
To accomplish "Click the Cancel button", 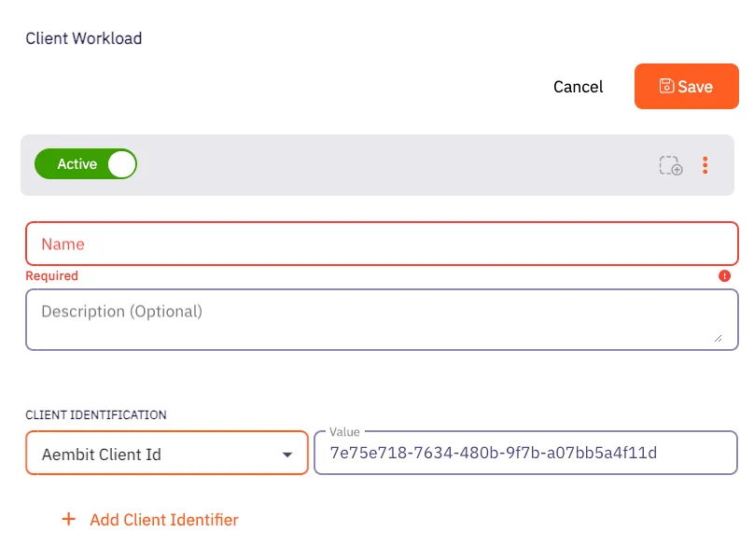I will tap(578, 86).
